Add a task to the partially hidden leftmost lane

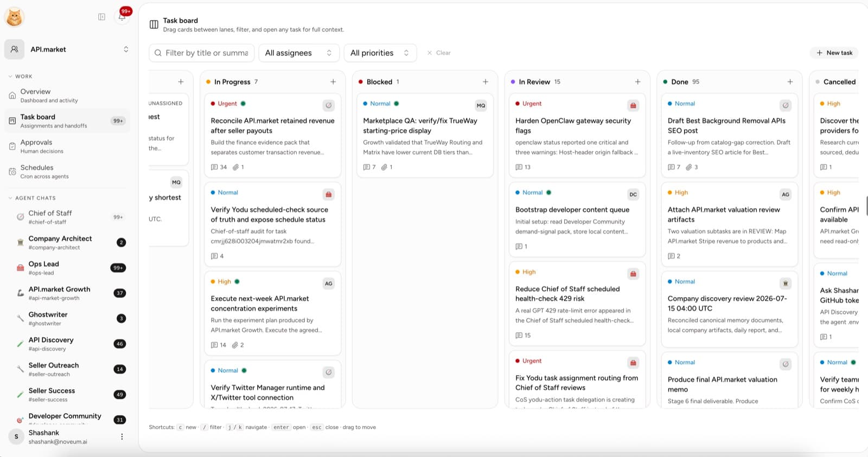(181, 82)
